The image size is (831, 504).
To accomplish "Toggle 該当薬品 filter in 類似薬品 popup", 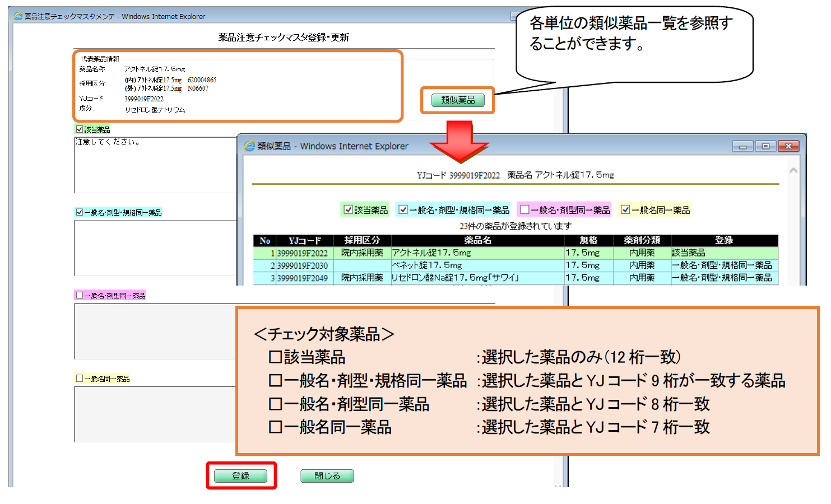I will click(348, 209).
